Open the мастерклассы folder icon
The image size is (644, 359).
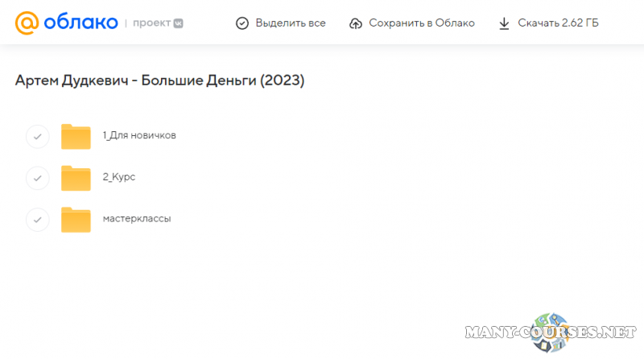tap(76, 219)
